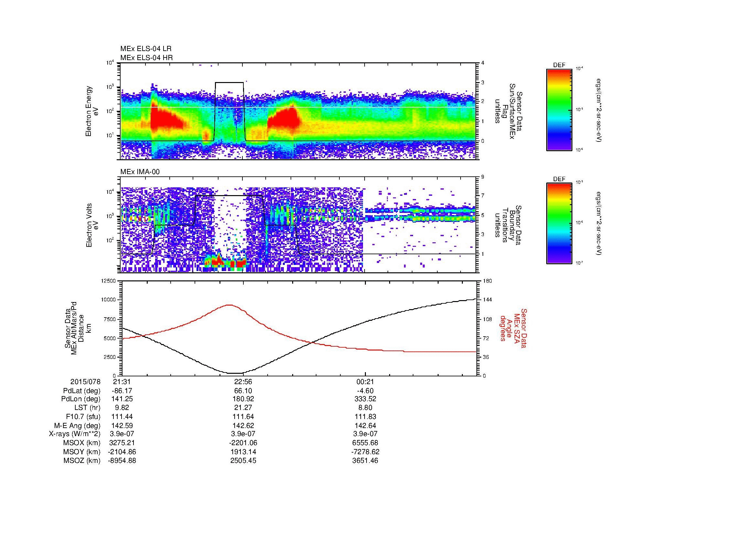Viewport: 756px width, 534px height.
Task: Click the LST value 21.27
Action: [x=243, y=408]
